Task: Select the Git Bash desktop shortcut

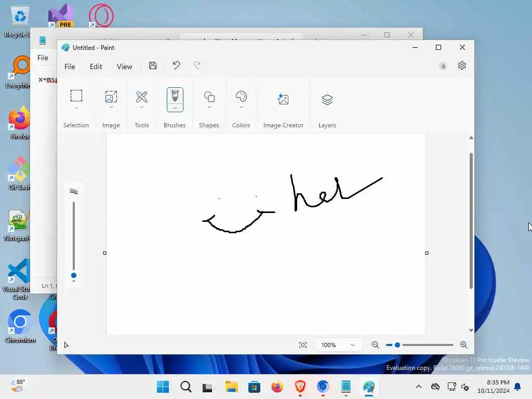Action: [19, 174]
